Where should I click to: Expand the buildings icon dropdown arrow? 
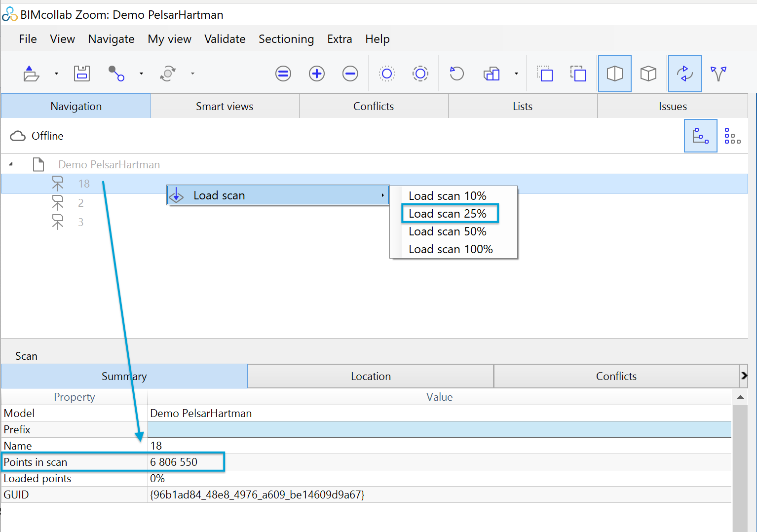[516, 74]
